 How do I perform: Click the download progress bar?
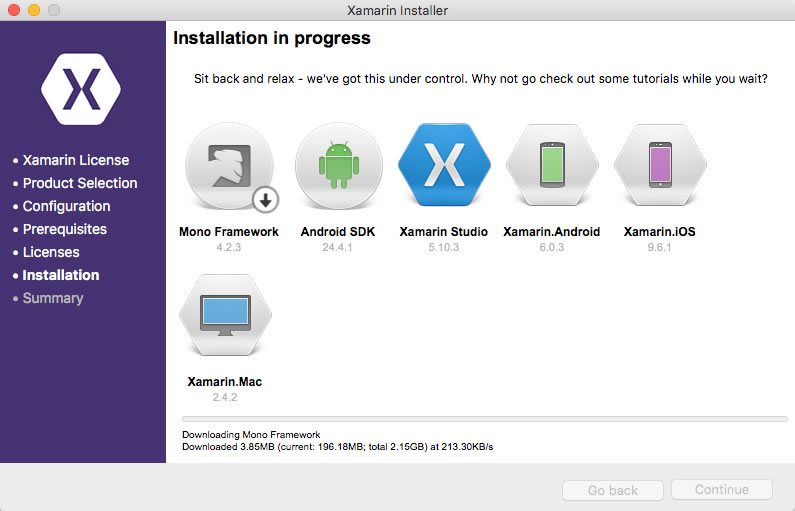coord(480,418)
